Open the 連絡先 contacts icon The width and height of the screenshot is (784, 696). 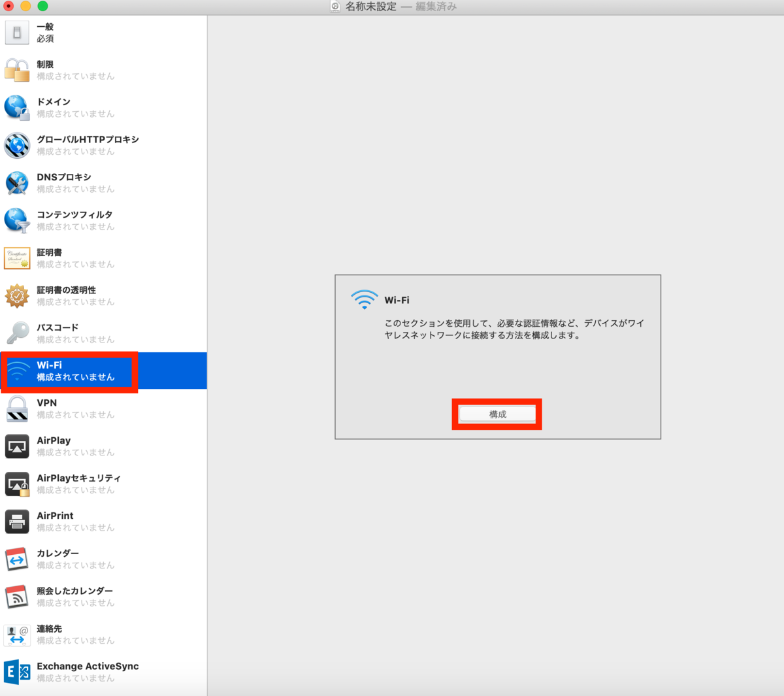tap(17, 635)
